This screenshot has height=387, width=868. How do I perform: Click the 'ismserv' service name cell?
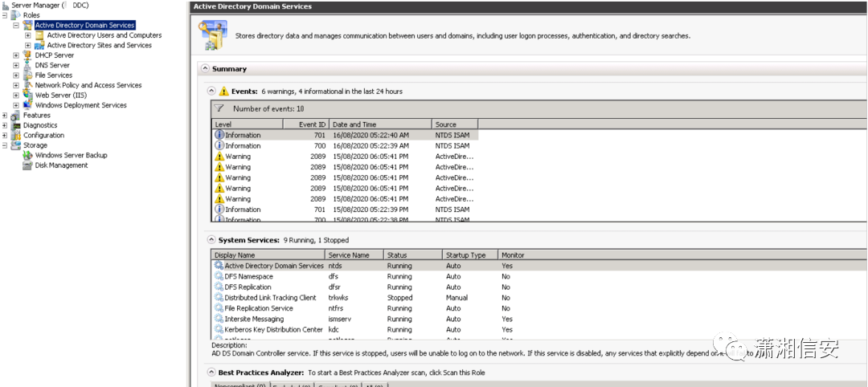[x=340, y=319]
